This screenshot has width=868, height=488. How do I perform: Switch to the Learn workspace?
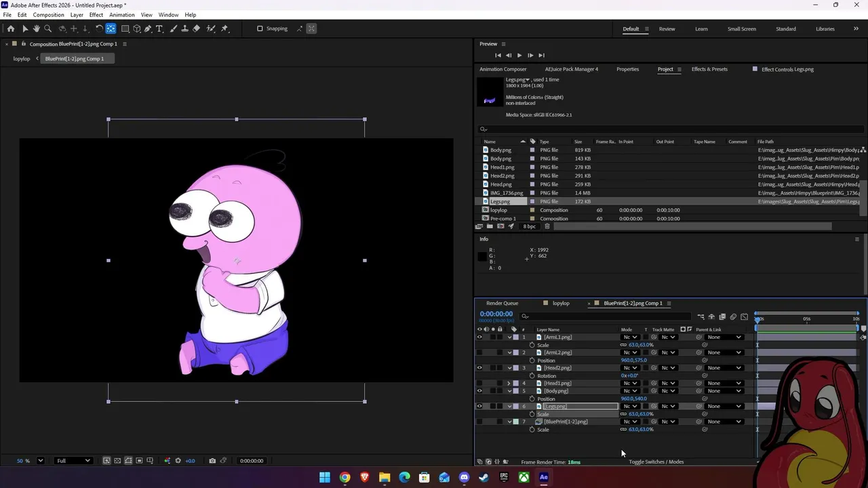(x=701, y=28)
